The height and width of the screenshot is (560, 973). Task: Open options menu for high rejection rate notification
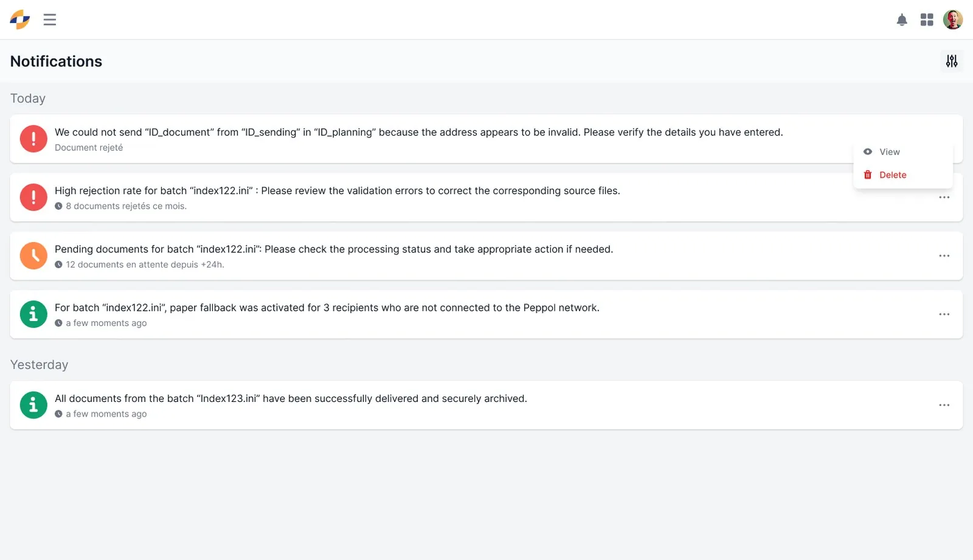(x=944, y=198)
